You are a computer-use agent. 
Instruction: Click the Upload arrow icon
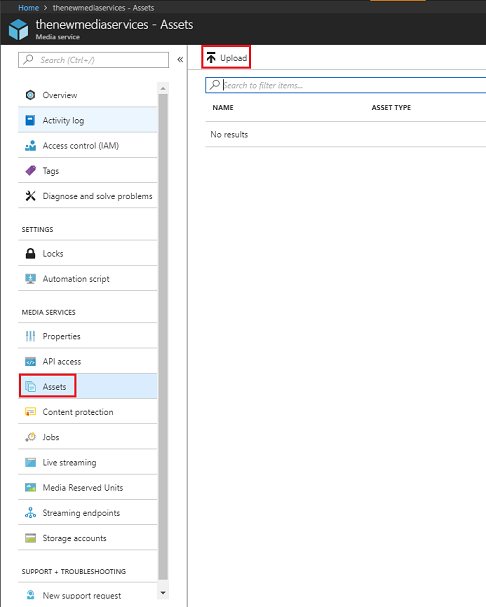click(211, 58)
